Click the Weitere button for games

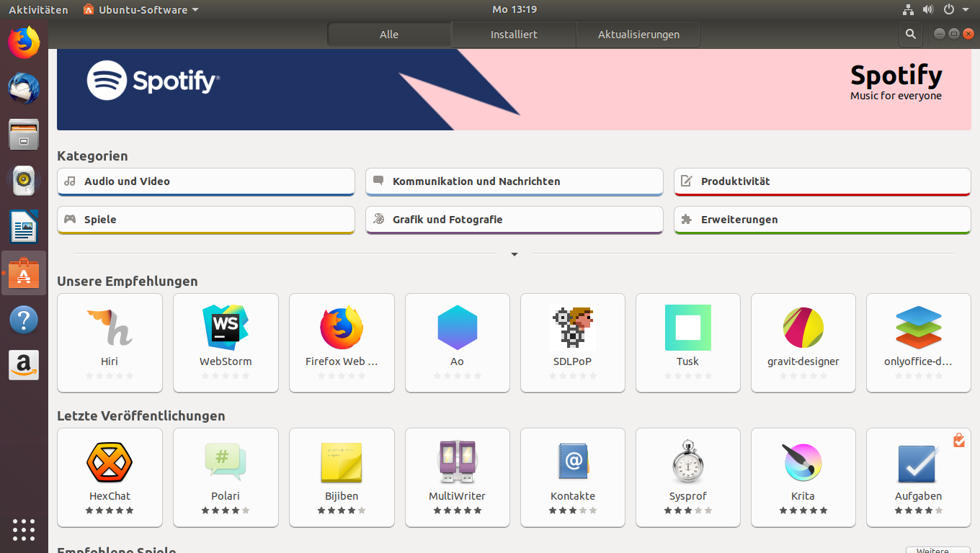click(x=938, y=549)
